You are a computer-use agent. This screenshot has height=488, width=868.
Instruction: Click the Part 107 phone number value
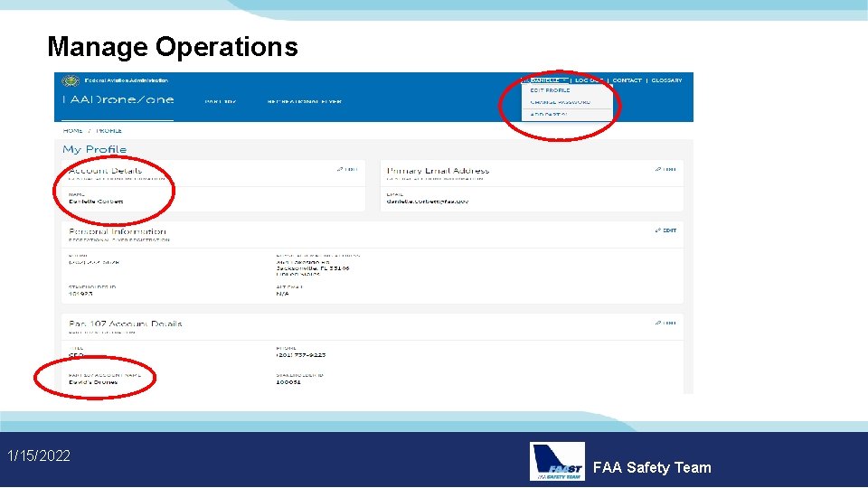[x=300, y=355]
